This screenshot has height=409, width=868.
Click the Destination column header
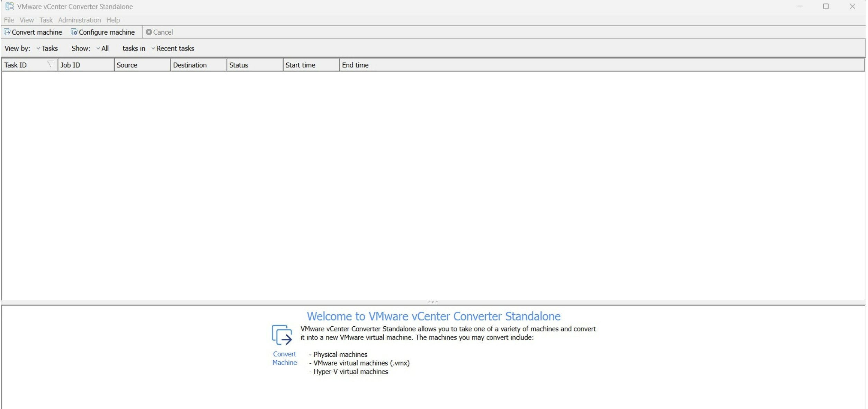pos(199,65)
